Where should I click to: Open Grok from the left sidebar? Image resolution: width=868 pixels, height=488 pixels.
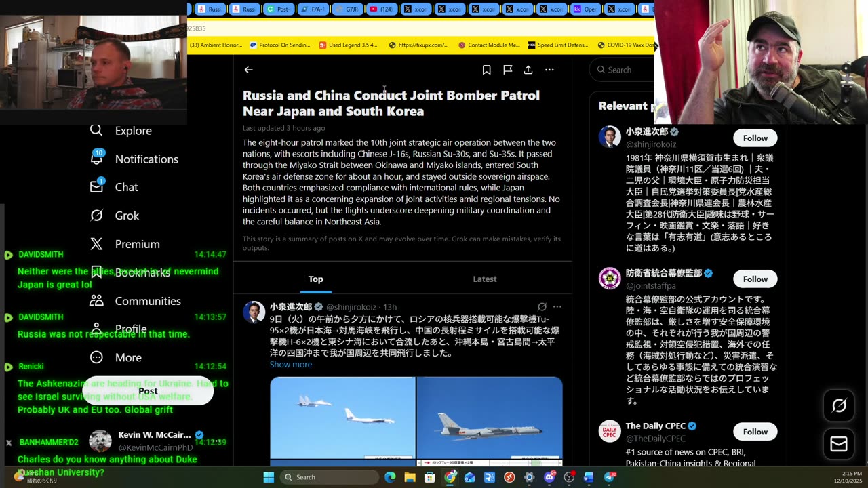point(115,216)
